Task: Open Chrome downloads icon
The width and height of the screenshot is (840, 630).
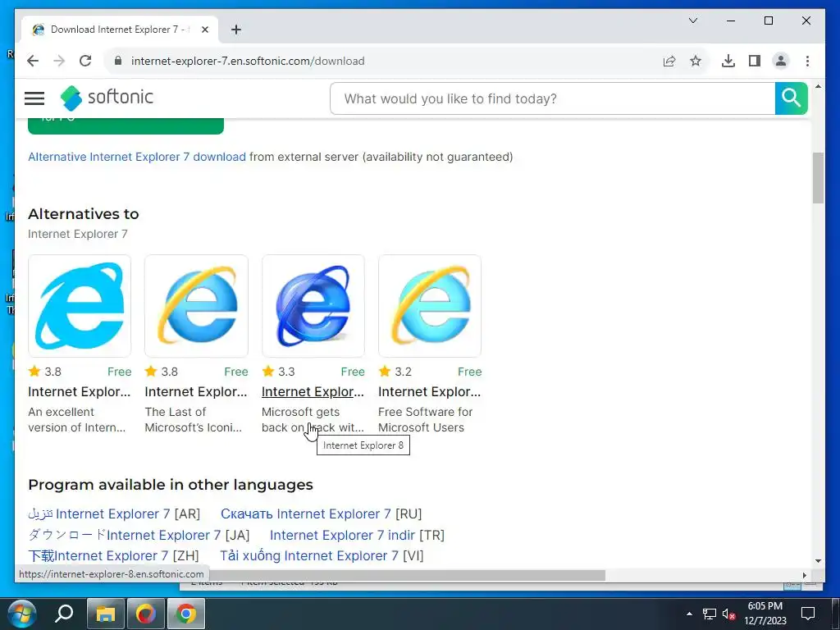Action: click(x=728, y=61)
